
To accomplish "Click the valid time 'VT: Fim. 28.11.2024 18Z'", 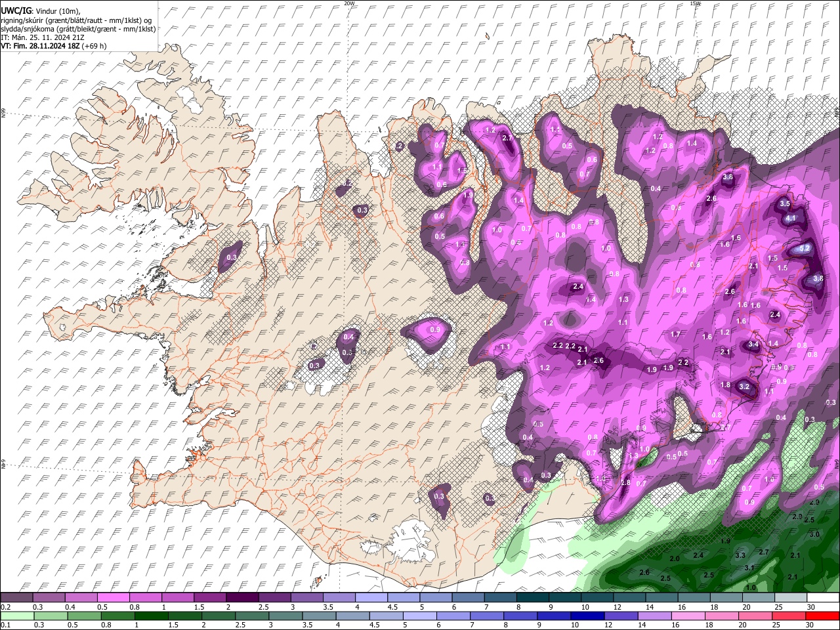I will (40, 46).
